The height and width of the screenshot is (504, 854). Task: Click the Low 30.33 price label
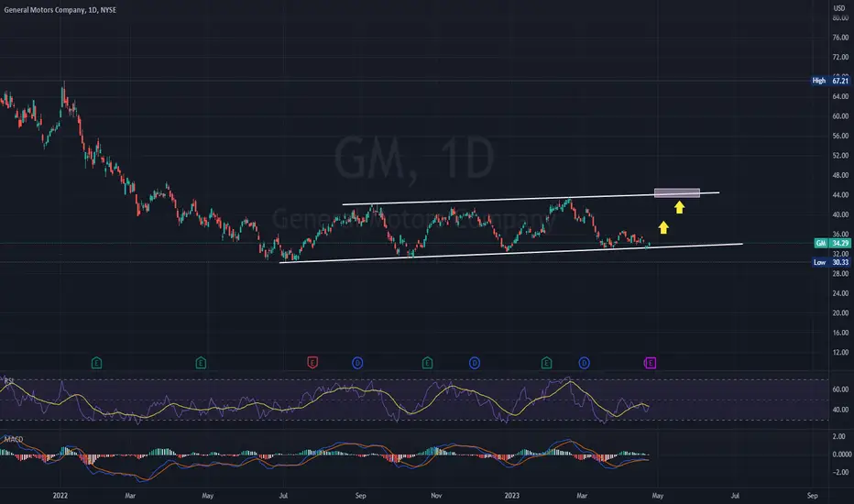(831, 263)
